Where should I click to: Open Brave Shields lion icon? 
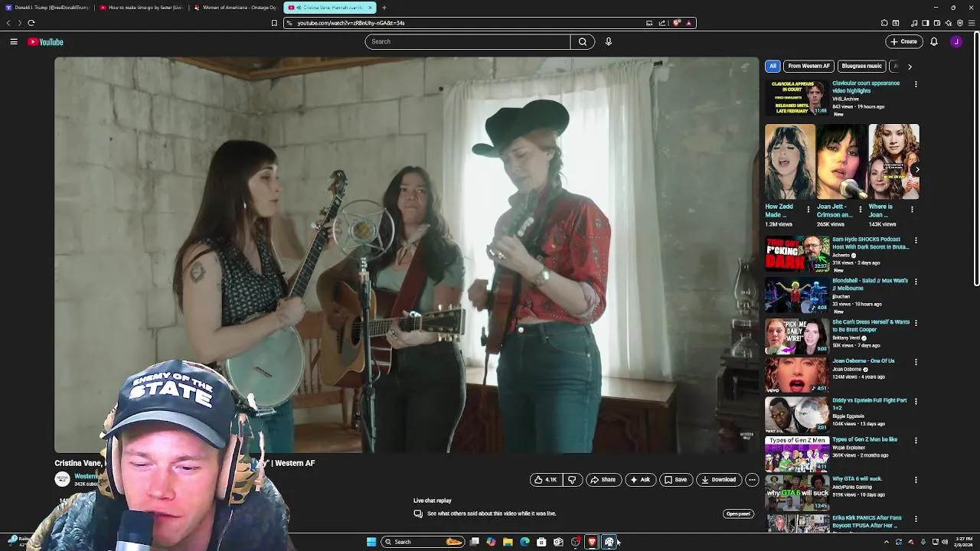pyautogui.click(x=677, y=23)
